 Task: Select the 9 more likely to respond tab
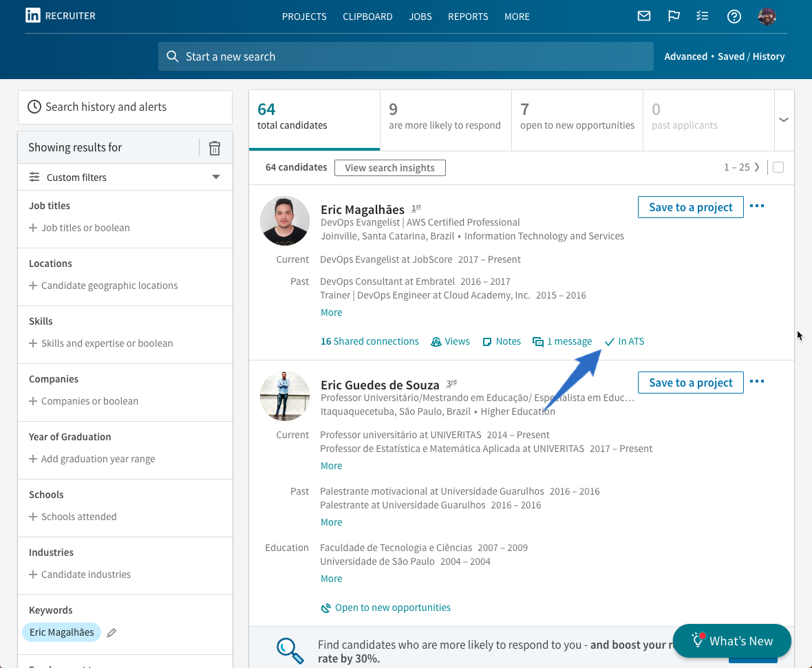tap(446, 120)
